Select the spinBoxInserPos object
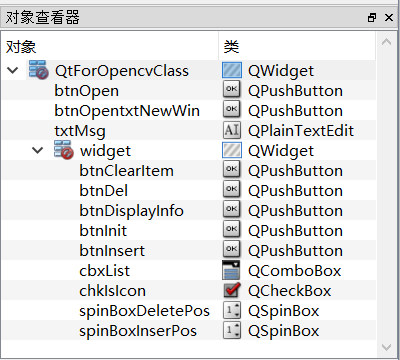400x360 pixels. 138,331
